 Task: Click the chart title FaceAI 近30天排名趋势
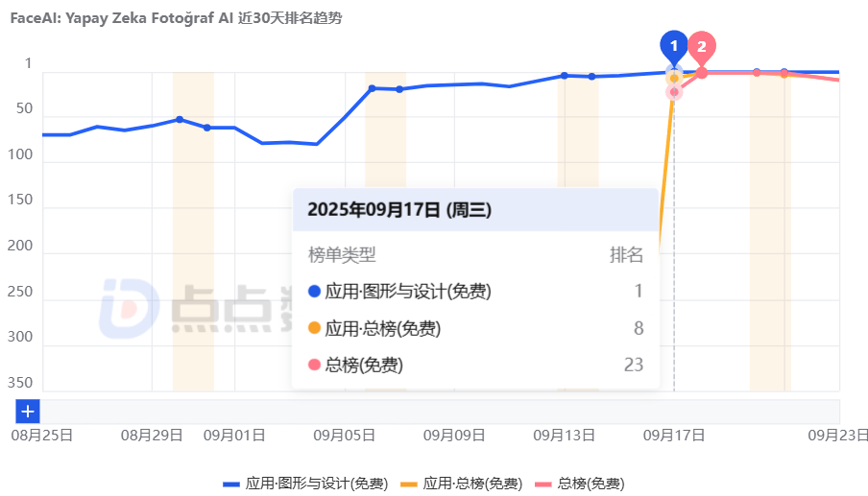[x=176, y=18]
